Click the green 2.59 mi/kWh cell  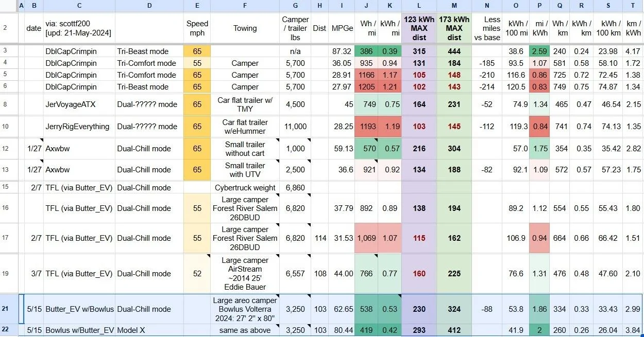[540, 51]
